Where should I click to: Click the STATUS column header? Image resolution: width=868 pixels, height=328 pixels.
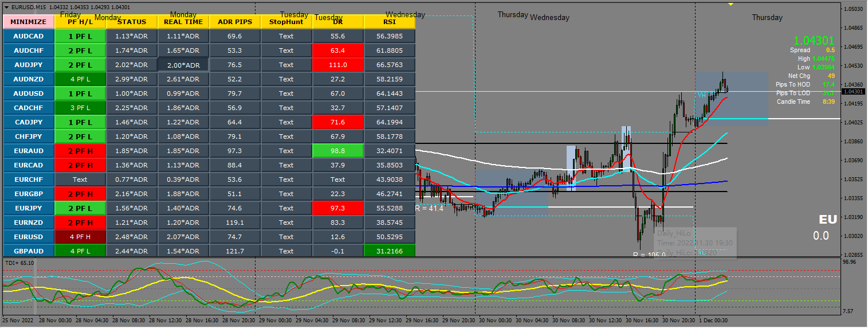(132, 22)
